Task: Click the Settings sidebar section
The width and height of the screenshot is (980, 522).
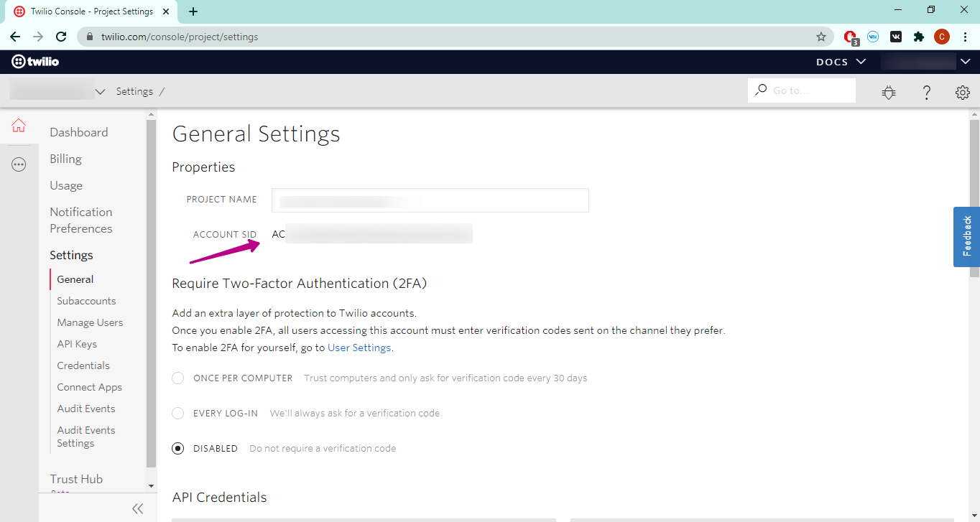Action: [71, 255]
